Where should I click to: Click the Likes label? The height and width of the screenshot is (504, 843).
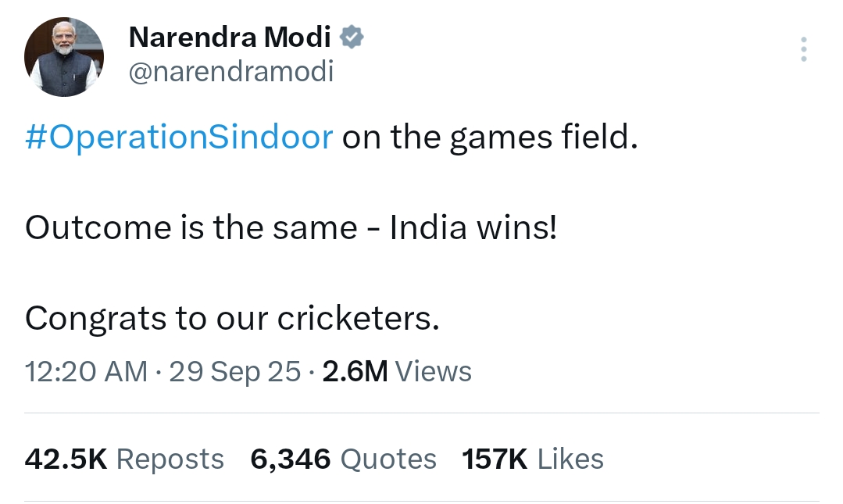click(x=570, y=459)
